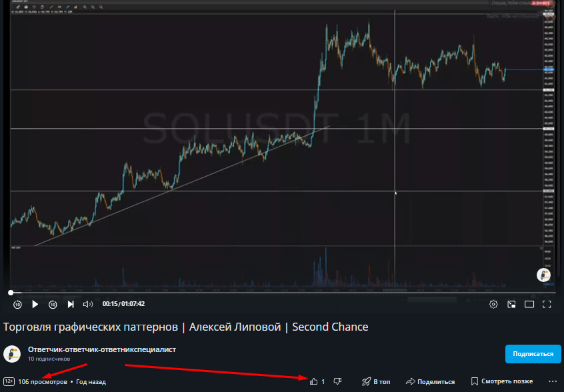Like the video with thumbs up
The width and height of the screenshot is (564, 392).
click(314, 381)
